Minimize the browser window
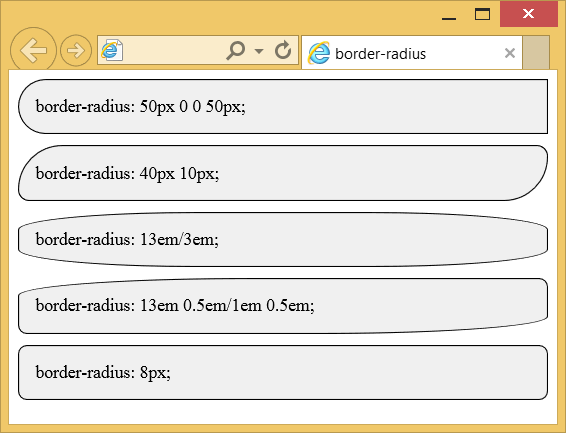 point(449,14)
